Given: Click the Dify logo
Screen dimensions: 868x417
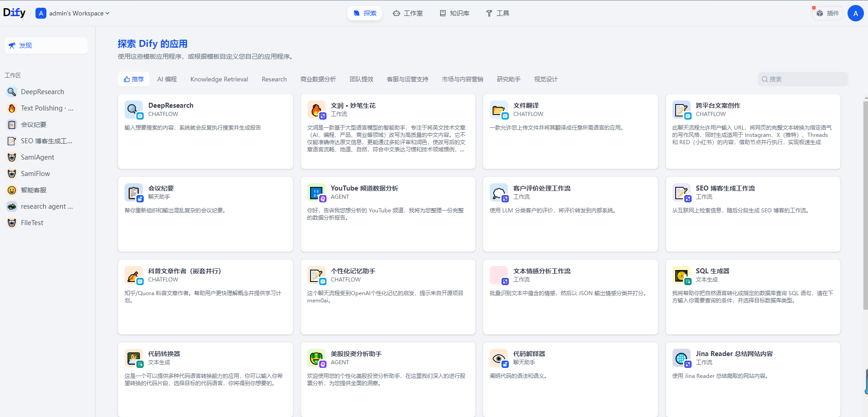Looking at the screenshot, I should pyautogui.click(x=15, y=13).
